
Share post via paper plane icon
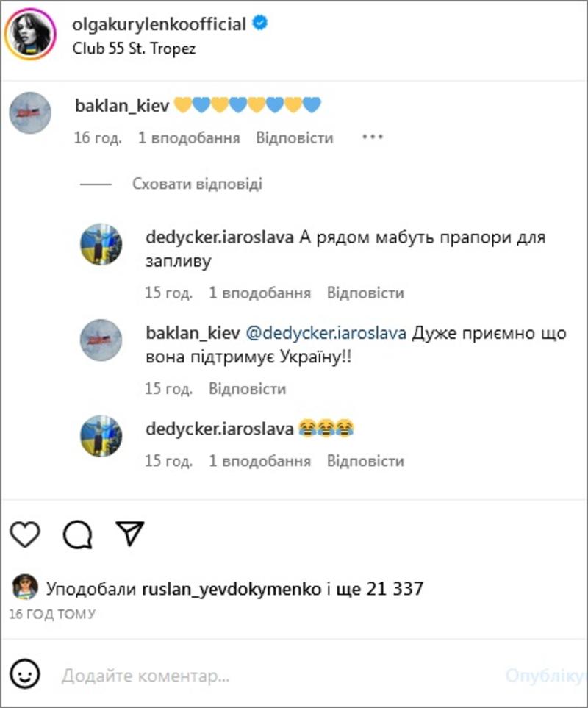click(130, 533)
